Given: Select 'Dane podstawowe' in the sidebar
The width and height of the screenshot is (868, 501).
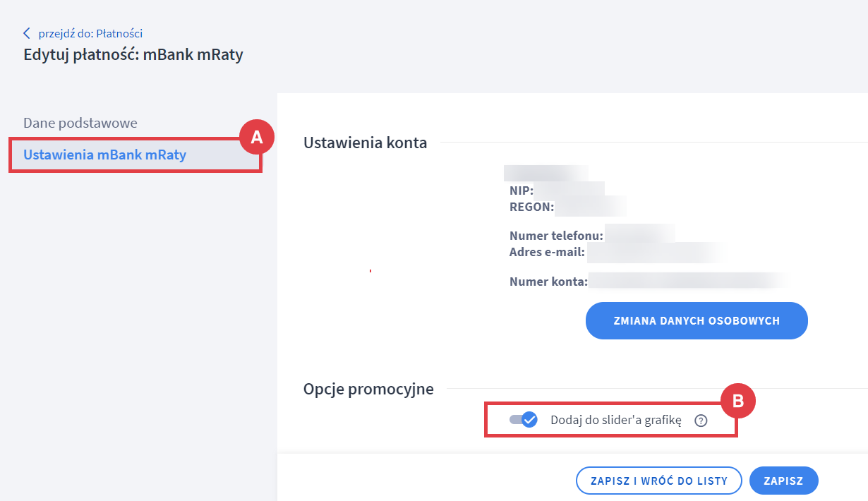Looking at the screenshot, I should (x=80, y=123).
